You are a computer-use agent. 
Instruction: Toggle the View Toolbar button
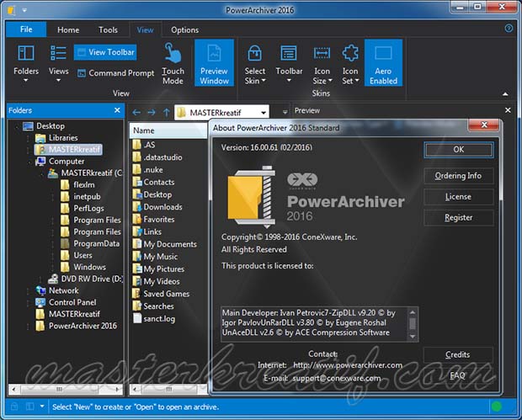click(105, 52)
